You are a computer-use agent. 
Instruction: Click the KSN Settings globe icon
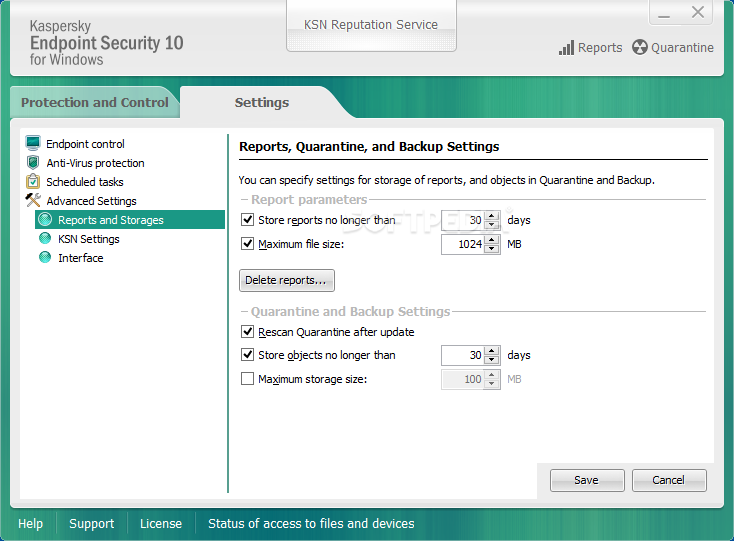pyautogui.click(x=45, y=239)
